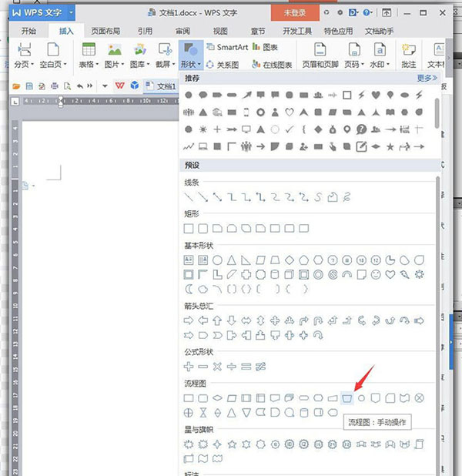Select the plus sign formula shape

pos(189,367)
